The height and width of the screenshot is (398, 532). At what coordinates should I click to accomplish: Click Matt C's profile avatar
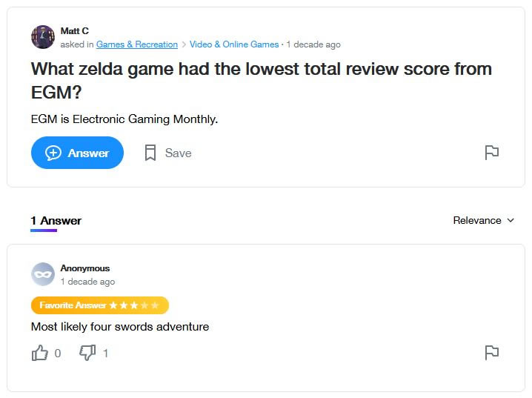pos(43,36)
